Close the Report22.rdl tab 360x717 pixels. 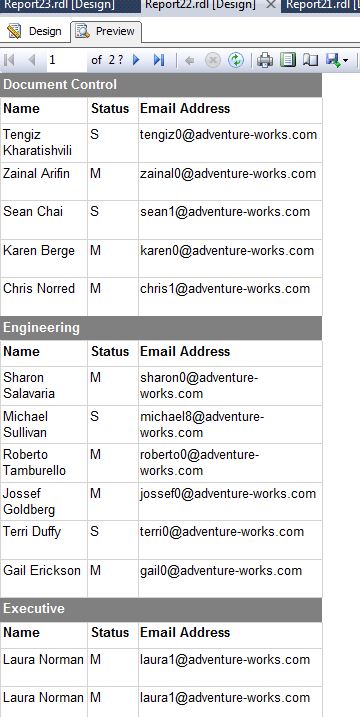pyautogui.click(x=271, y=5)
